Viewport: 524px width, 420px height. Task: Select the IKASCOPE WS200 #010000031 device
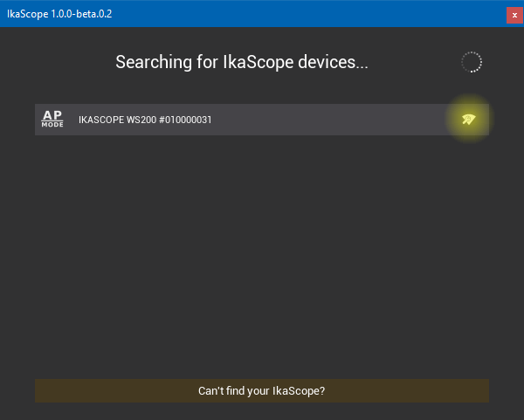pyautogui.click(x=262, y=120)
